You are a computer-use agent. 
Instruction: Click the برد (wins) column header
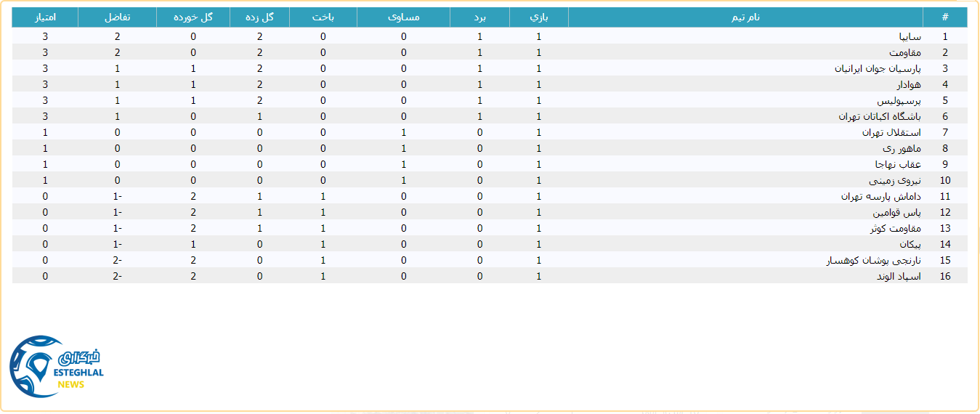pyautogui.click(x=479, y=17)
